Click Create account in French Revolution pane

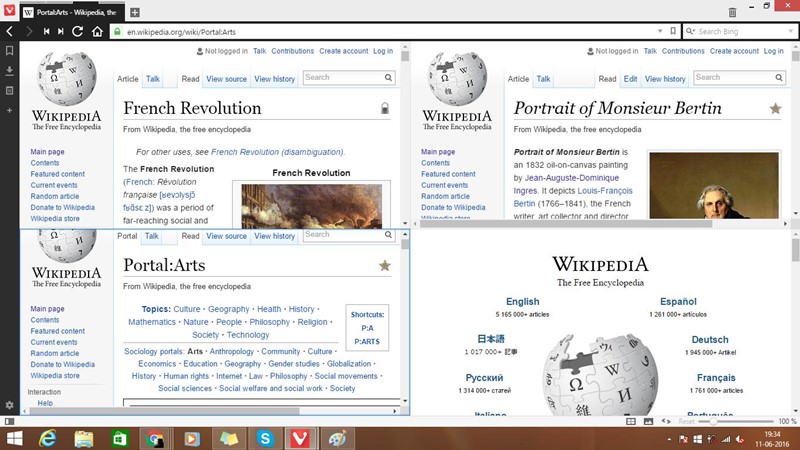343,51
